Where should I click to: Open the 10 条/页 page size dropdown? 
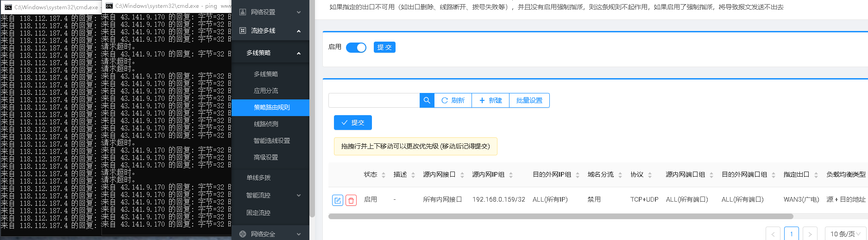(845, 234)
